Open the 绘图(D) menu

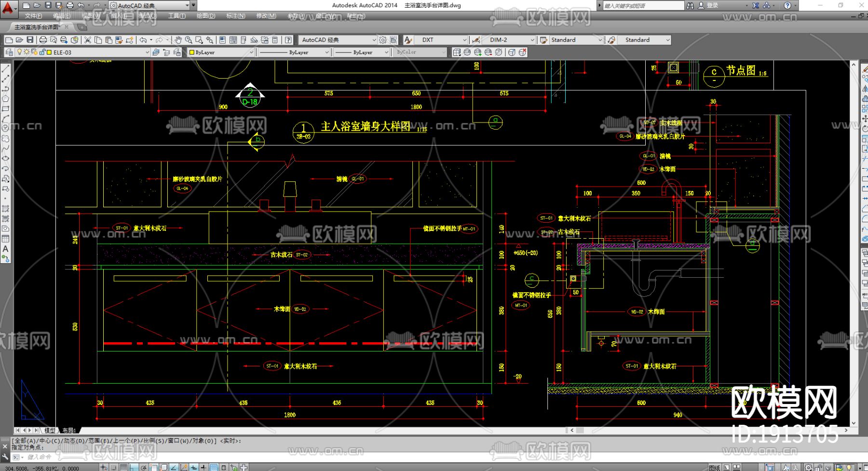coord(205,16)
